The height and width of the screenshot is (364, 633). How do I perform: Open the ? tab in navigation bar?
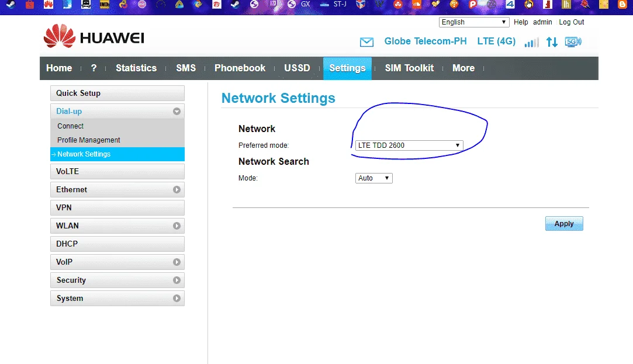[94, 68]
